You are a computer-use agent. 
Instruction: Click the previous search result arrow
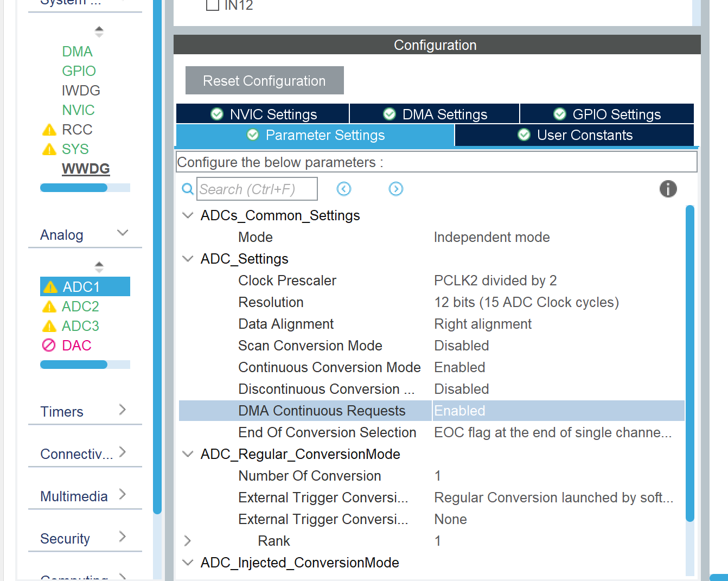344,189
